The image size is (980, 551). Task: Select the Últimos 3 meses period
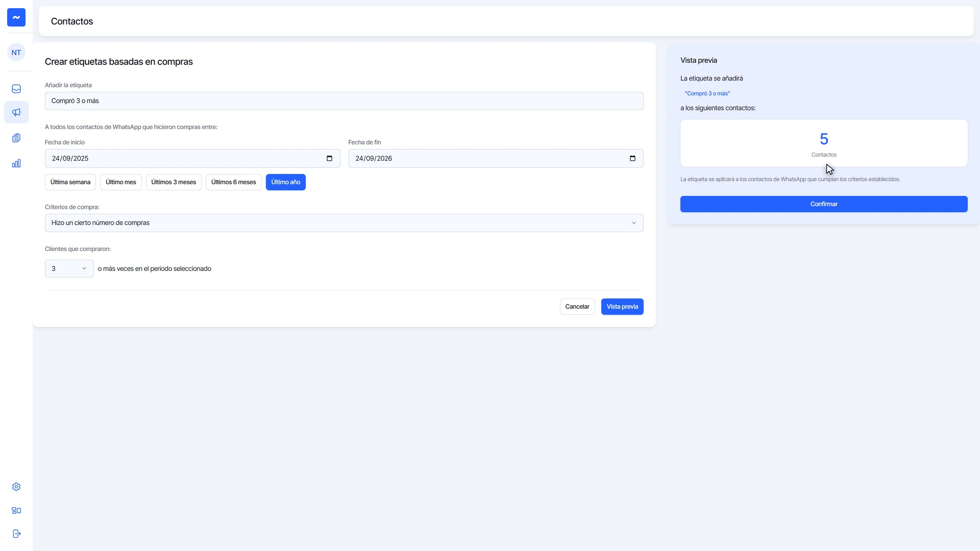point(174,182)
